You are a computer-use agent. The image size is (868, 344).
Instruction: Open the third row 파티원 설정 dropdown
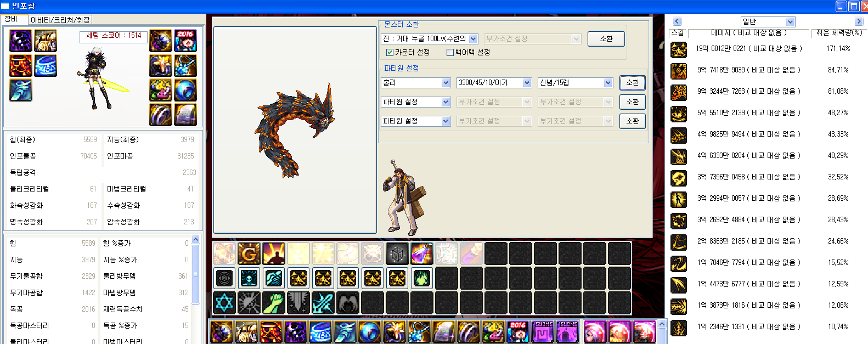click(x=416, y=121)
